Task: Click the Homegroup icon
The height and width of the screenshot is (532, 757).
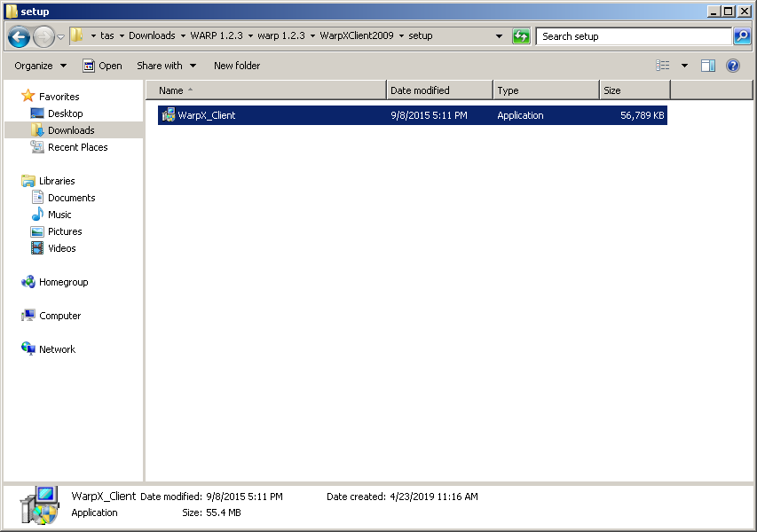Action: 28,282
